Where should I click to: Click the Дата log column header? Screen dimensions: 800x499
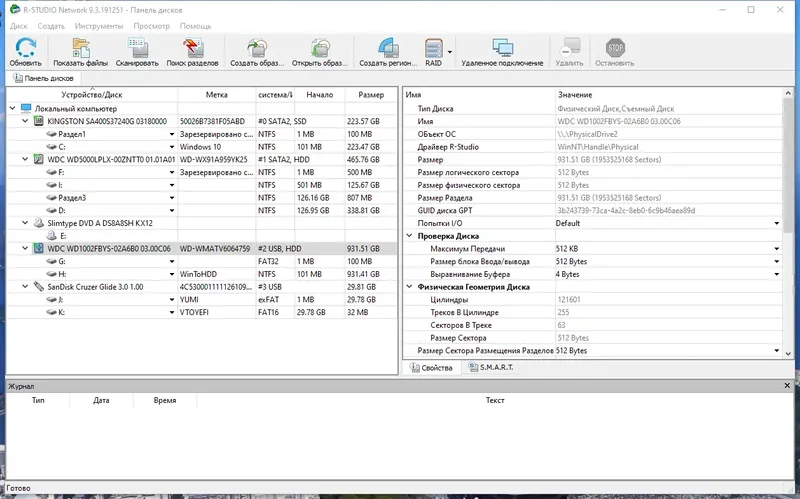(x=101, y=401)
